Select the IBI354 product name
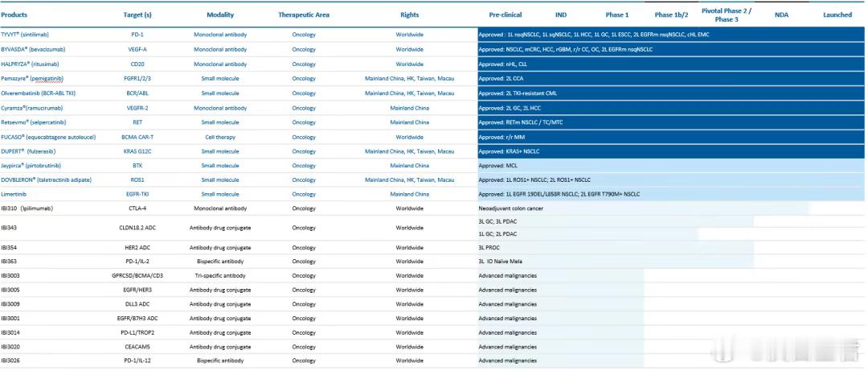The image size is (868, 371). point(9,247)
